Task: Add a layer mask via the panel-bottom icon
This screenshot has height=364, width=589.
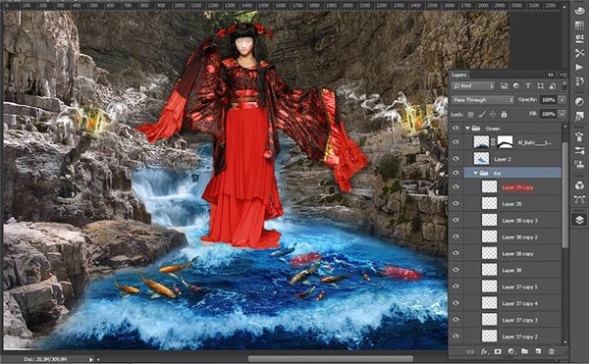Action: click(x=498, y=352)
